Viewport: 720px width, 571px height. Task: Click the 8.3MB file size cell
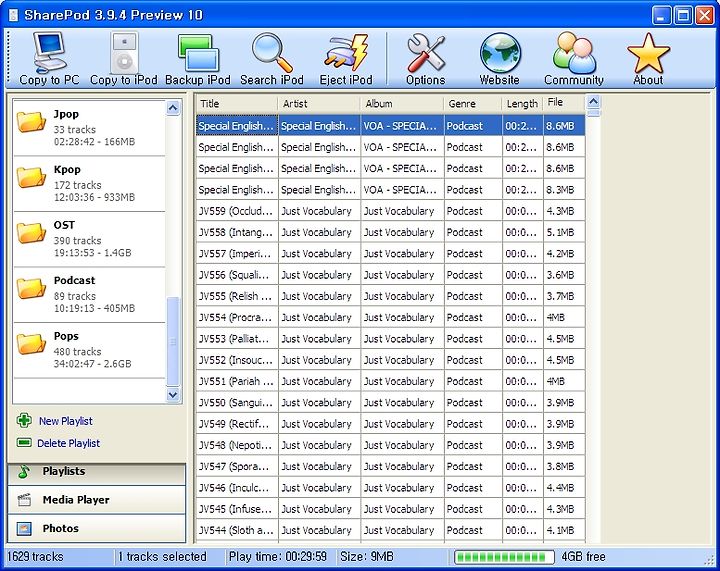click(564, 190)
